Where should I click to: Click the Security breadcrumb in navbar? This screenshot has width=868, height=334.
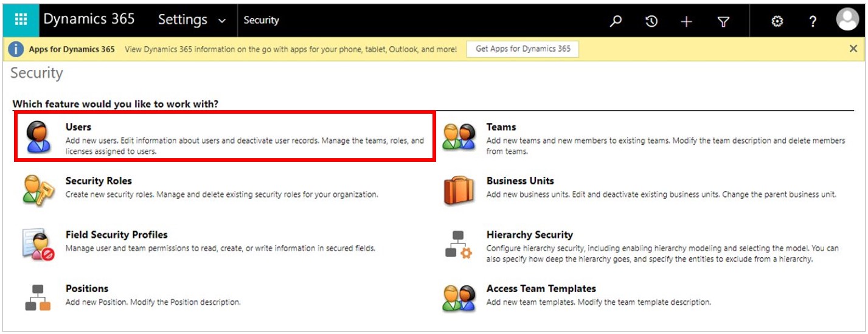pyautogui.click(x=261, y=20)
